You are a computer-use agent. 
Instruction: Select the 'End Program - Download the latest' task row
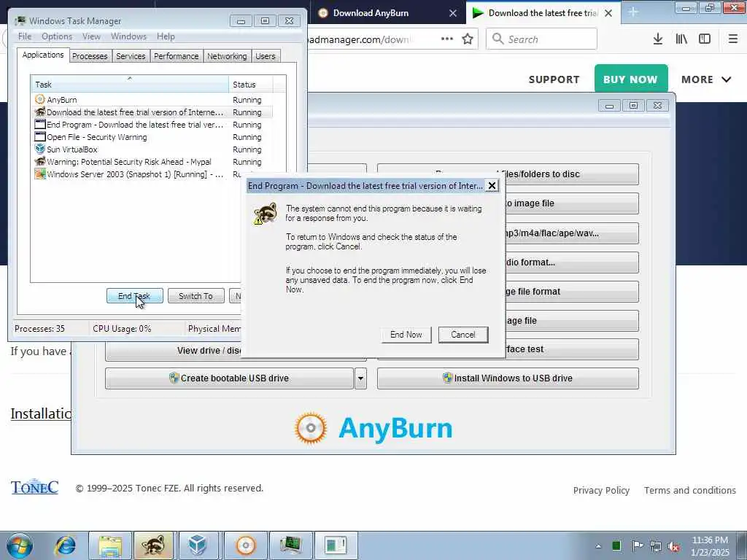pyautogui.click(x=152, y=124)
